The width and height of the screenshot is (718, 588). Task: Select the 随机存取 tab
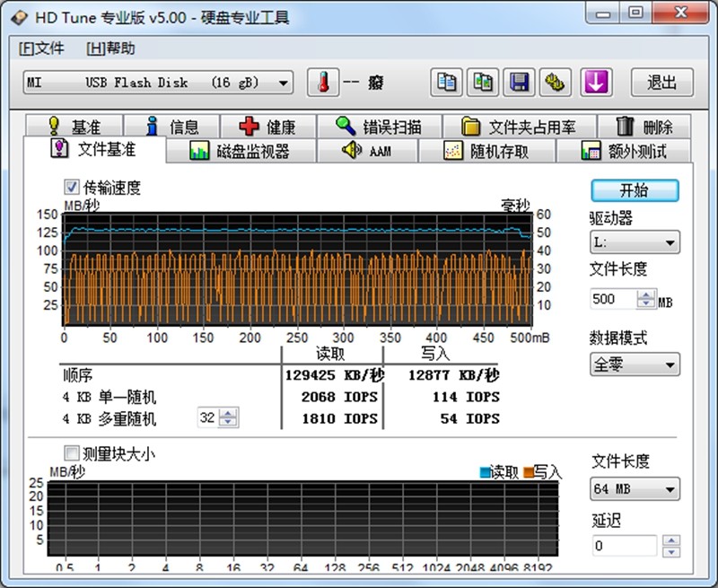(x=488, y=151)
